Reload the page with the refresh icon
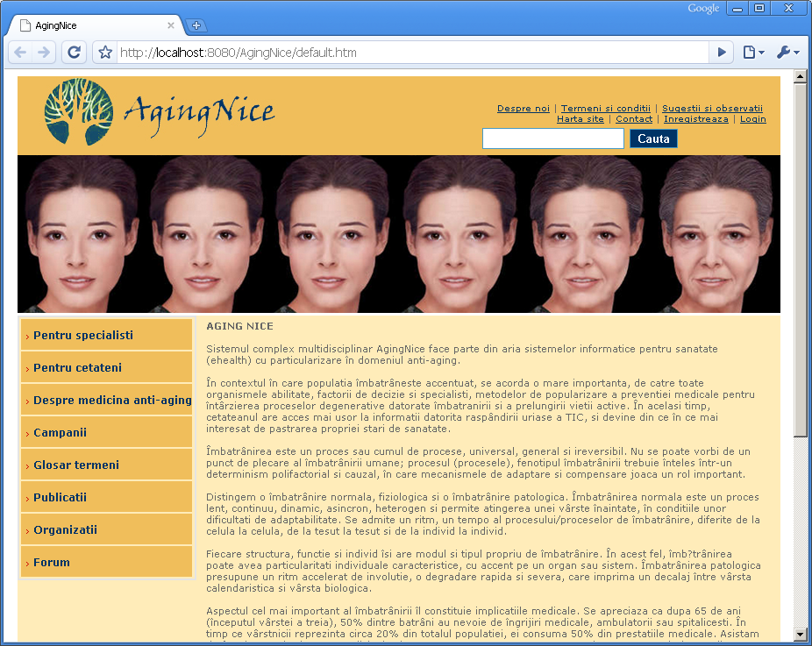Image resolution: width=812 pixels, height=646 pixels. point(75,53)
